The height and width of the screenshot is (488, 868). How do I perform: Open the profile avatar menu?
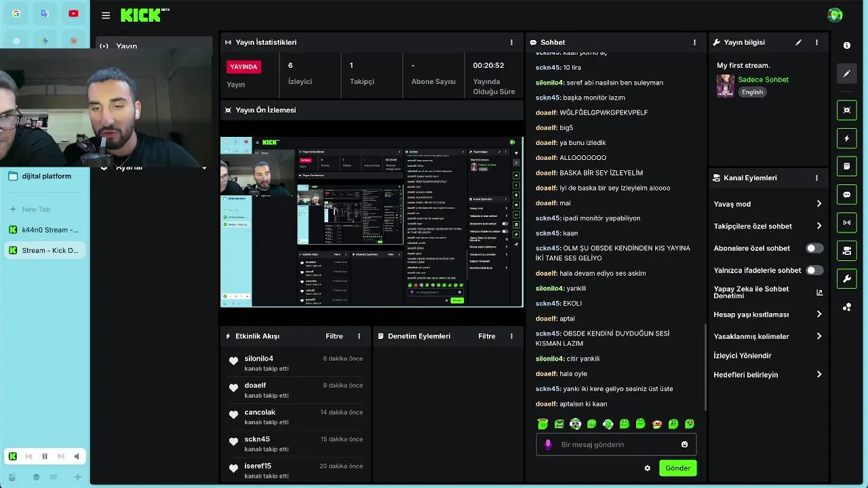(x=835, y=15)
